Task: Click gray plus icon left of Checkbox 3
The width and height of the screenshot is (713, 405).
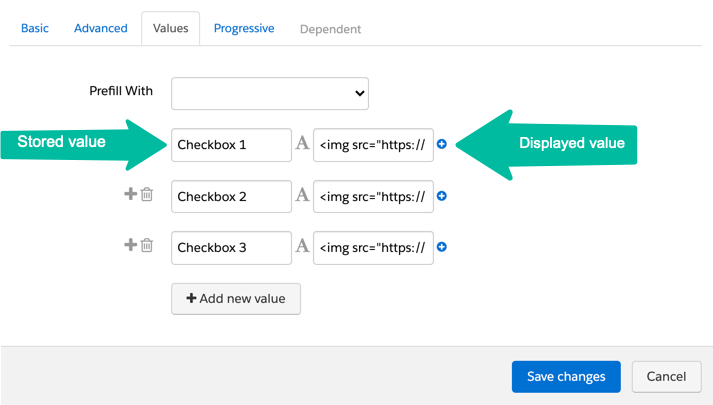Action: click(x=129, y=246)
